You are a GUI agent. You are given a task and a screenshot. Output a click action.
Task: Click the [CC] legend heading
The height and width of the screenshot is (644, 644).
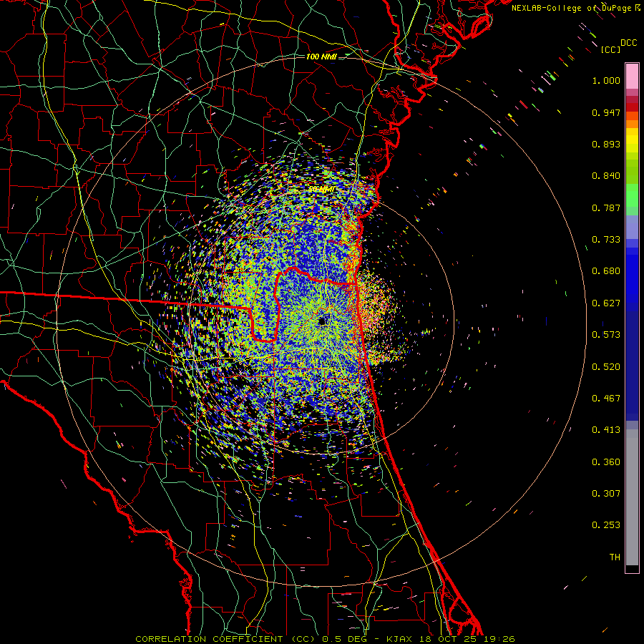pos(611,49)
